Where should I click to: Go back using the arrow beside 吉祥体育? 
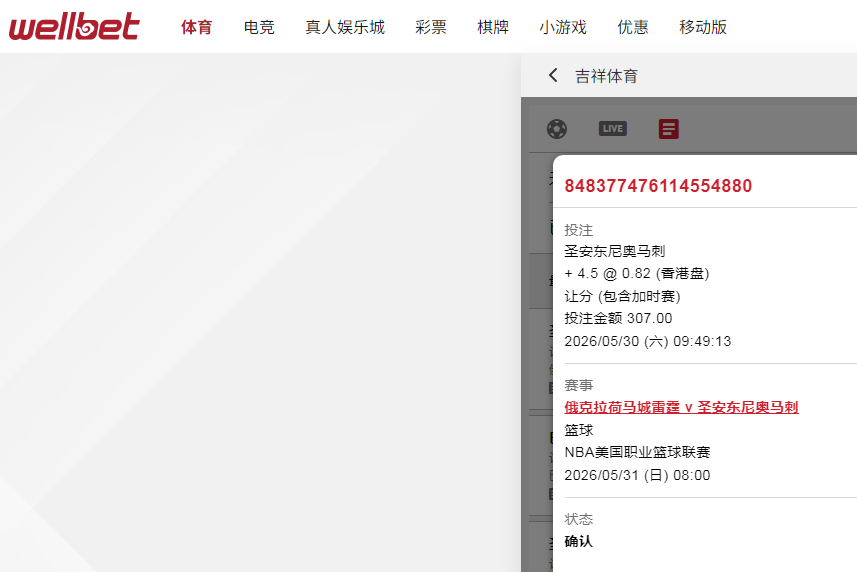click(x=553, y=75)
